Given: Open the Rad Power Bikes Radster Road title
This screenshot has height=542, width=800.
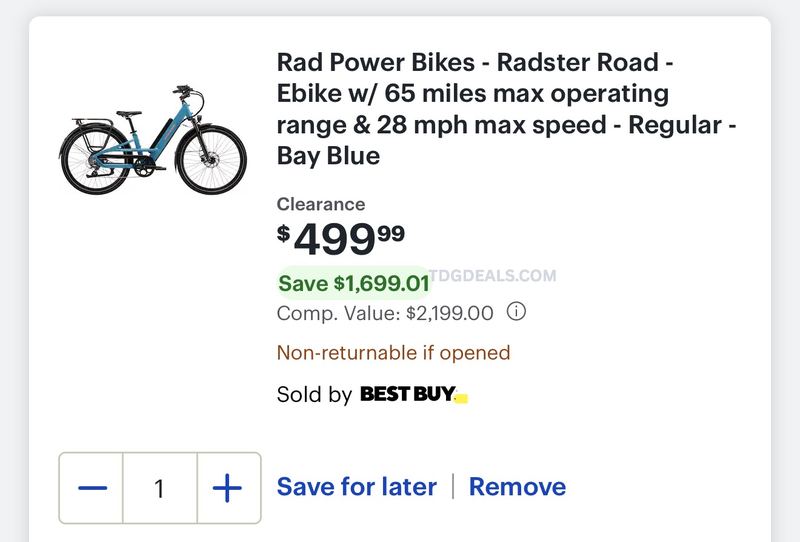Looking at the screenshot, I should (506, 109).
